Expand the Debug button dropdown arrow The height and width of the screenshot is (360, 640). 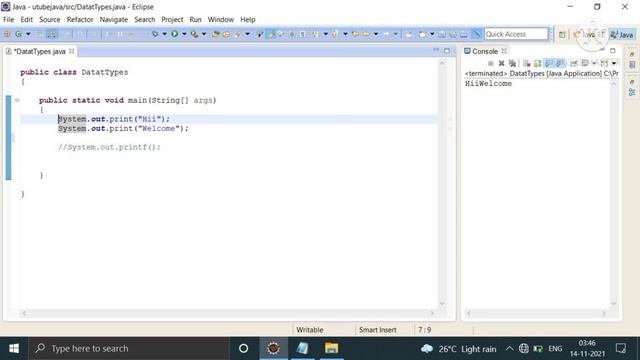(164, 34)
